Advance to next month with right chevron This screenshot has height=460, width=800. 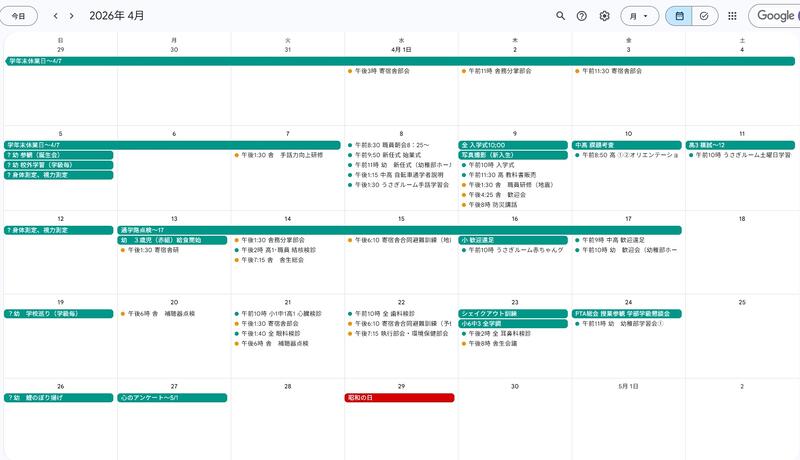pyautogui.click(x=72, y=16)
